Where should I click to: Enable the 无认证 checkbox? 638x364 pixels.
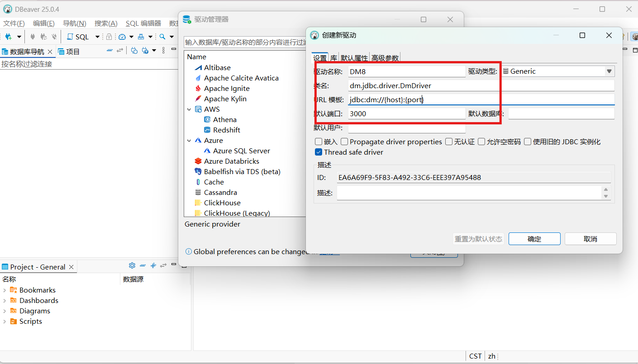[x=449, y=142]
